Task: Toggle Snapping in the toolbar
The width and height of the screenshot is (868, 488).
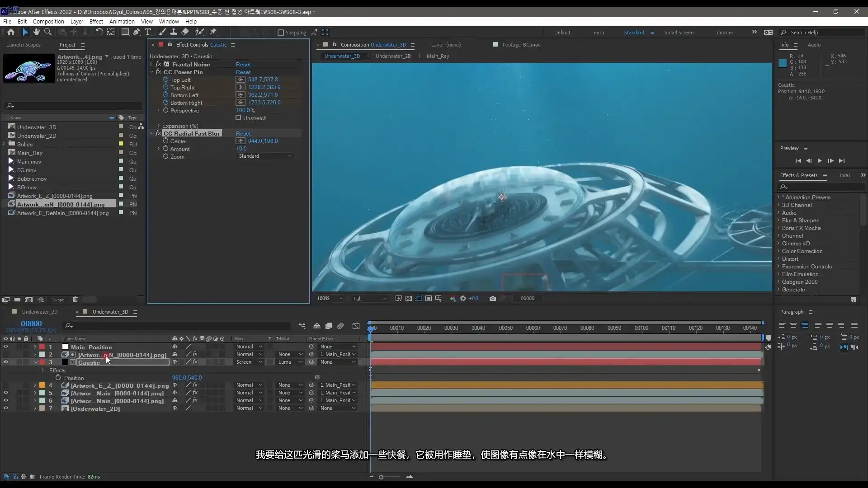Action: (x=281, y=33)
